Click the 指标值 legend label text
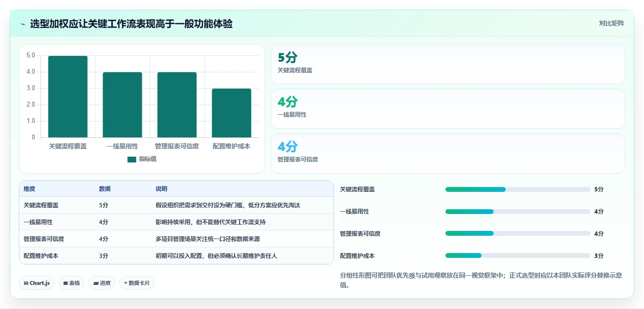 (x=148, y=159)
